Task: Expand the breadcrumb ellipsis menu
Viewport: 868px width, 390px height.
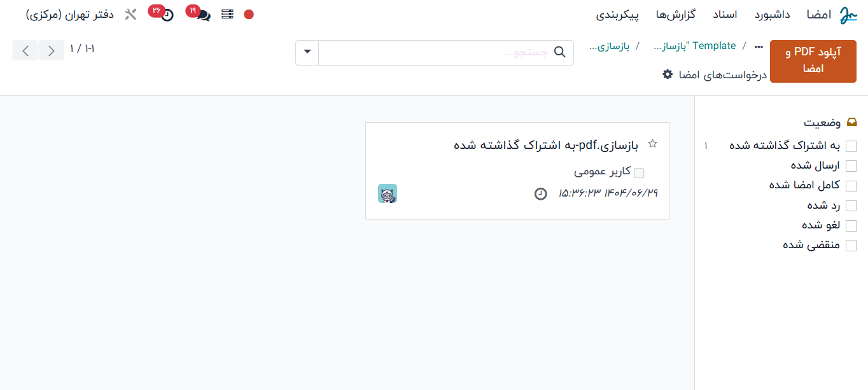Action: [x=758, y=46]
